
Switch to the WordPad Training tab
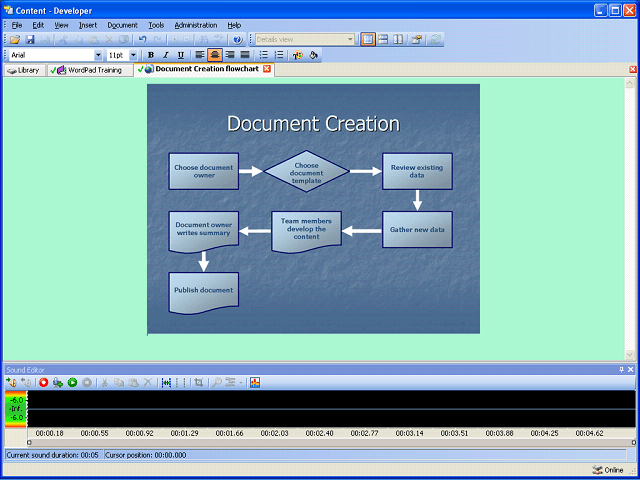point(90,70)
